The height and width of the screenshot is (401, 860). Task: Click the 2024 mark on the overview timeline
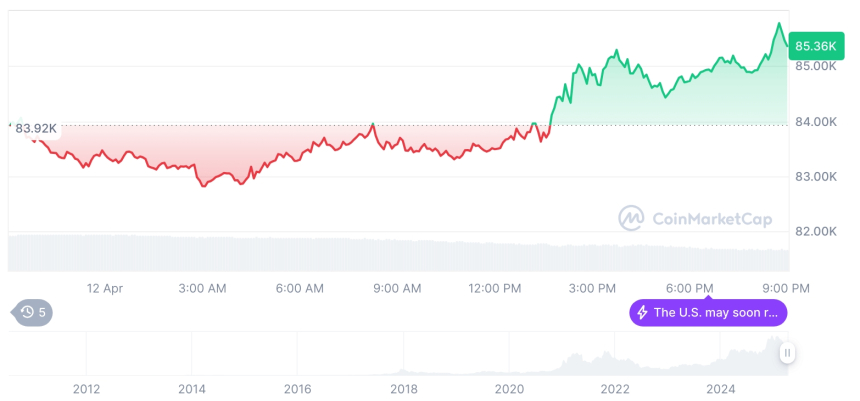pyautogui.click(x=720, y=388)
